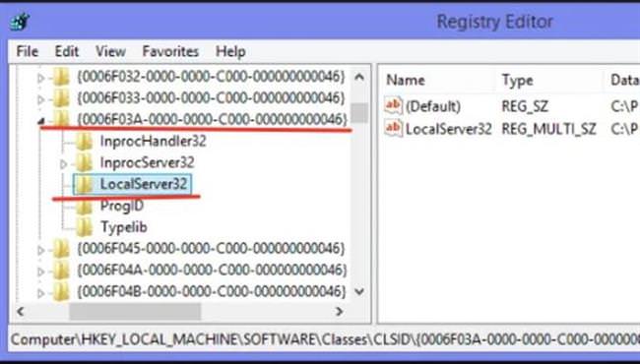This screenshot has width=640, height=364.
Task: Select the LocalServer32 value name in list
Action: pyautogui.click(x=448, y=129)
